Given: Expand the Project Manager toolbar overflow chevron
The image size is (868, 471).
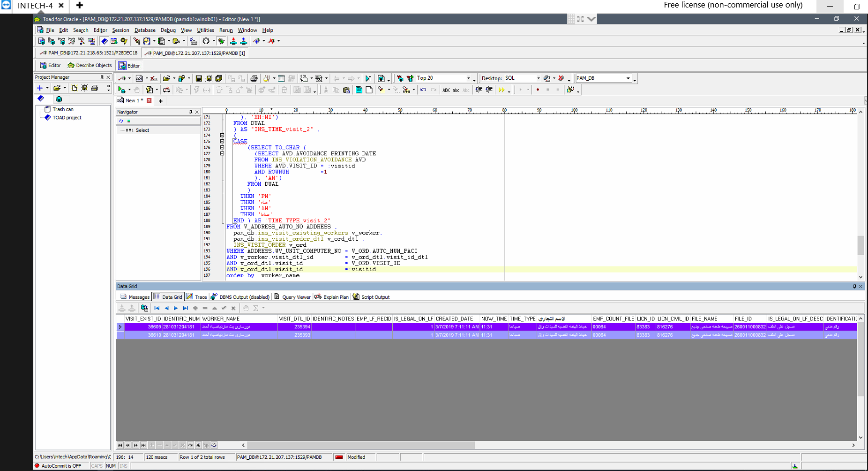Looking at the screenshot, I should [109, 87].
